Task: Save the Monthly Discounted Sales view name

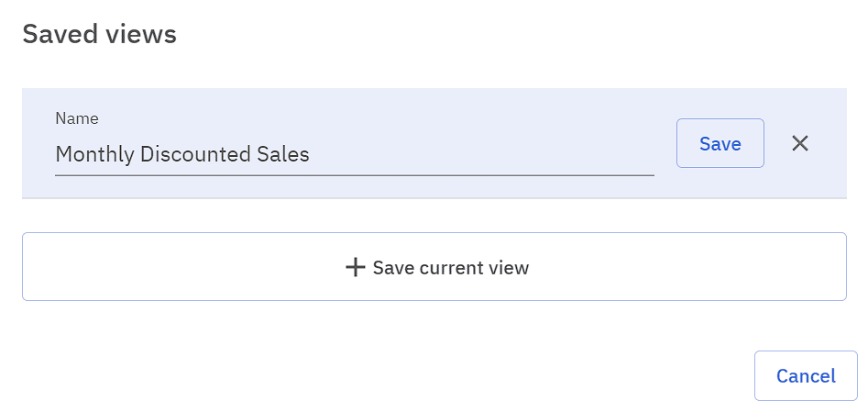Action: click(720, 143)
